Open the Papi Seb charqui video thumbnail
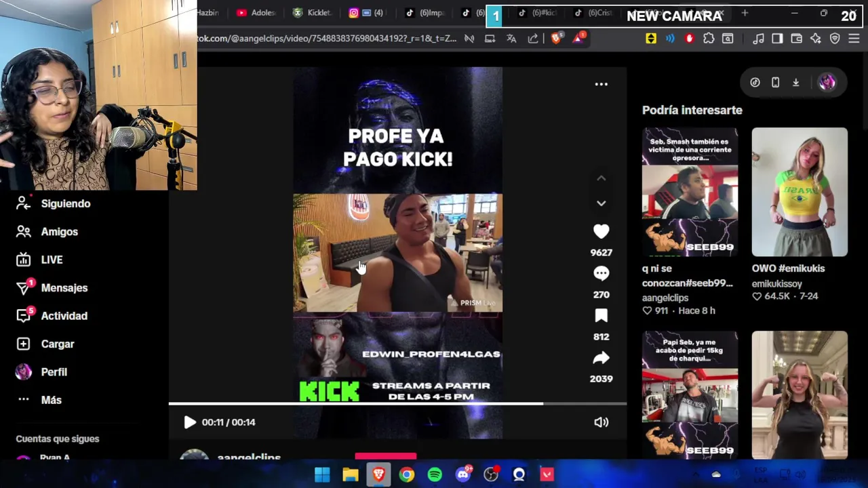The image size is (868, 488). (x=690, y=395)
